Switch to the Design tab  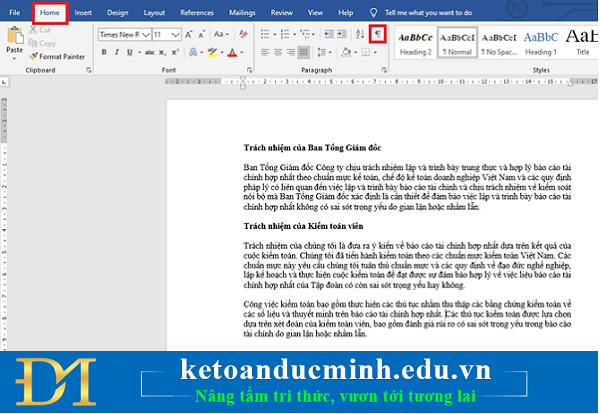coord(117,13)
